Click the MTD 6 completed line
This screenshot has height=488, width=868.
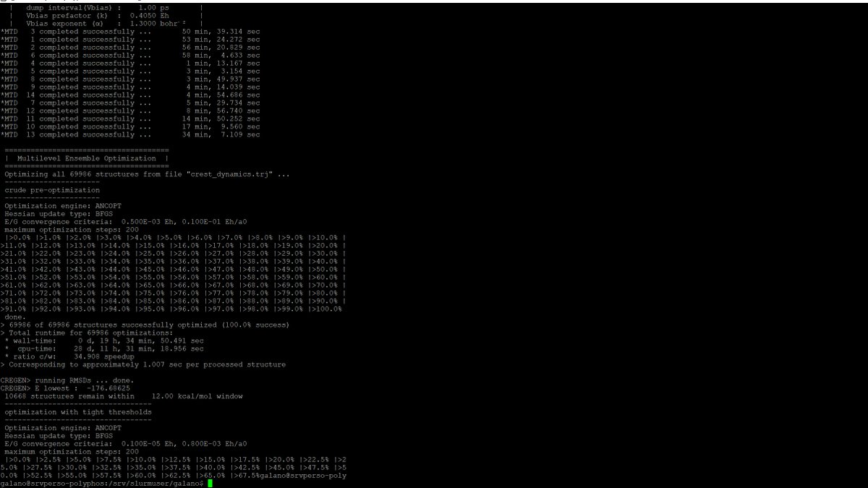click(130, 55)
